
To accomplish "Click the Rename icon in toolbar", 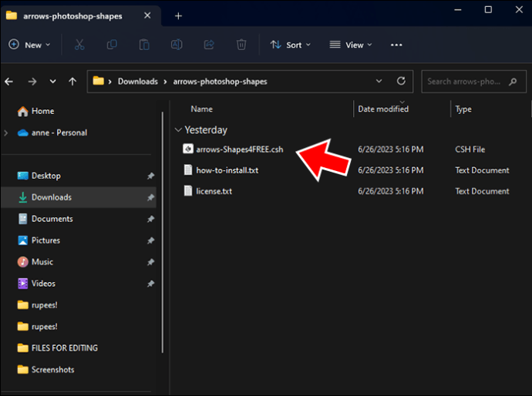I will (177, 45).
